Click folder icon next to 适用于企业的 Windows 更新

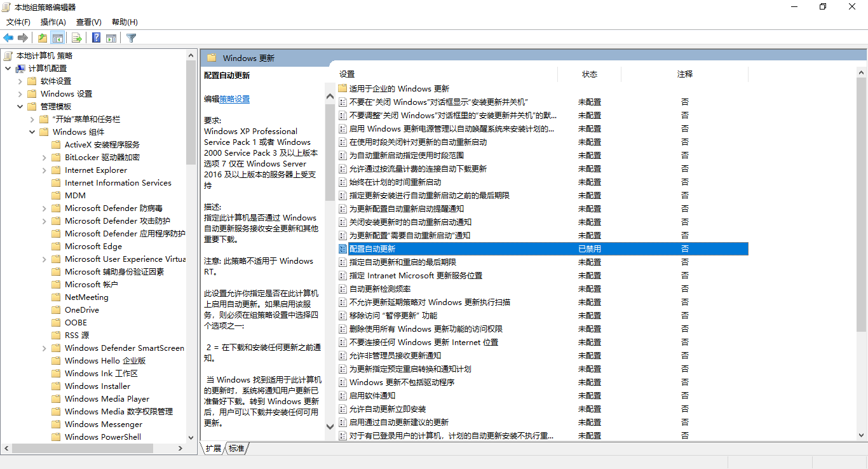[342, 88]
